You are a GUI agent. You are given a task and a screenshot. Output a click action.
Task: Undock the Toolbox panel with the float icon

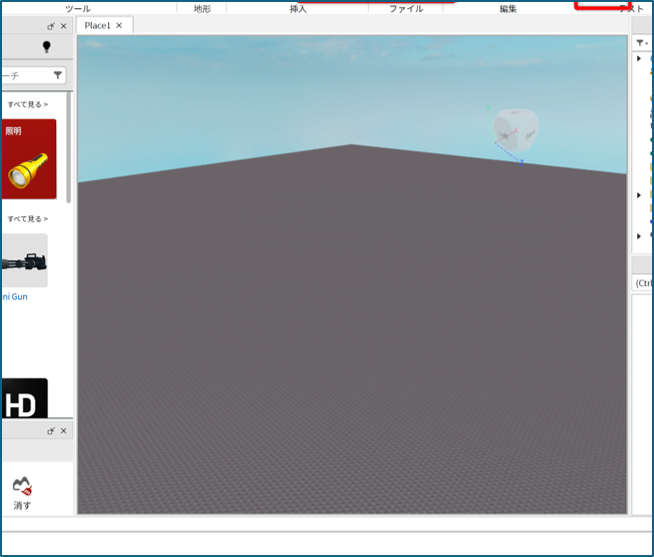click(51, 26)
